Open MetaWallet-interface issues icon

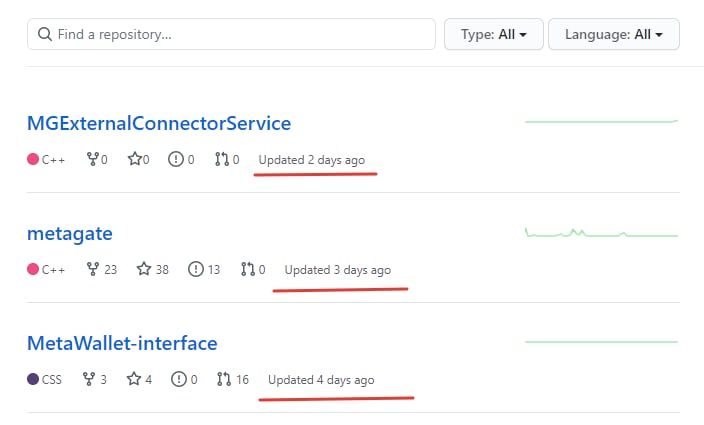tap(179, 379)
